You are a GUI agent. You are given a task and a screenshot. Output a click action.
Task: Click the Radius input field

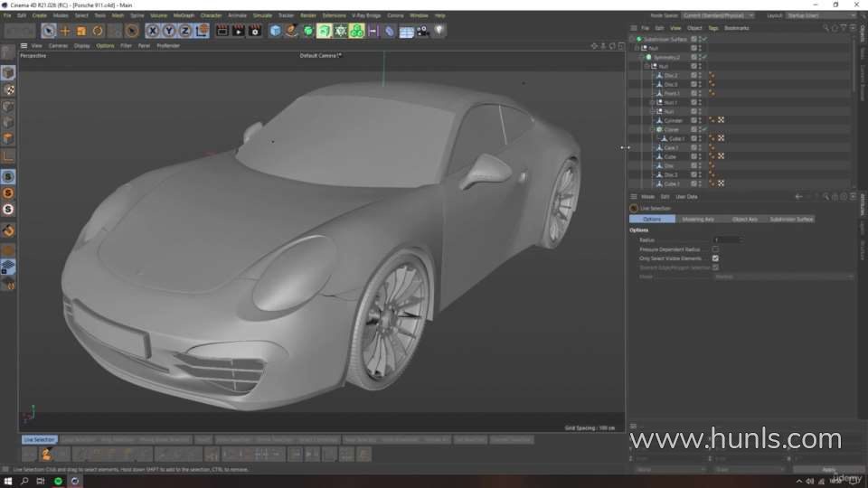725,240
